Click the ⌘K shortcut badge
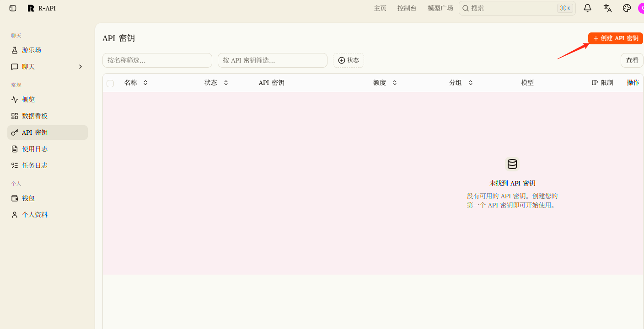Image resolution: width=644 pixels, height=329 pixels. coord(565,8)
